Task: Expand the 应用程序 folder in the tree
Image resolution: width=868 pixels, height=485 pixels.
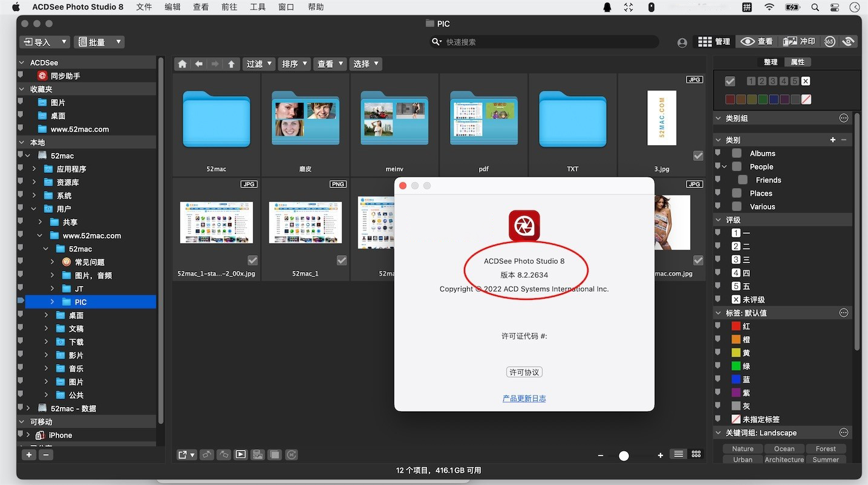Action: [x=34, y=169]
